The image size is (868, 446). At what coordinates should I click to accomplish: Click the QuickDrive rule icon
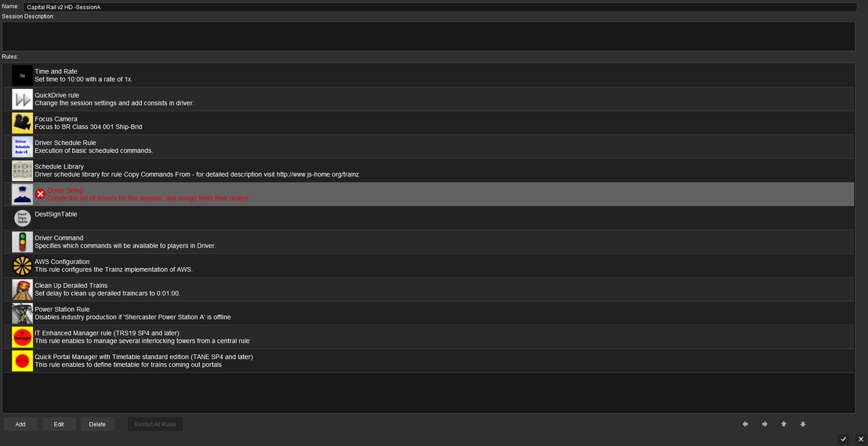point(22,99)
